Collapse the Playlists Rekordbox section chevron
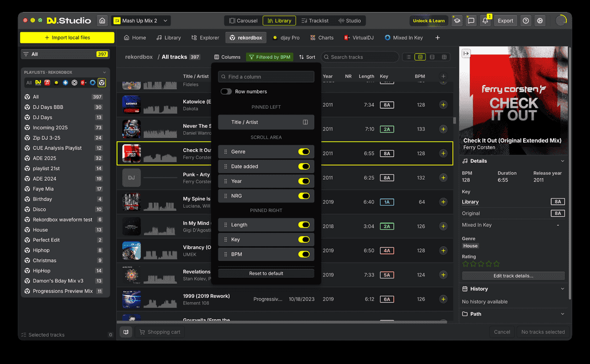 (x=104, y=72)
